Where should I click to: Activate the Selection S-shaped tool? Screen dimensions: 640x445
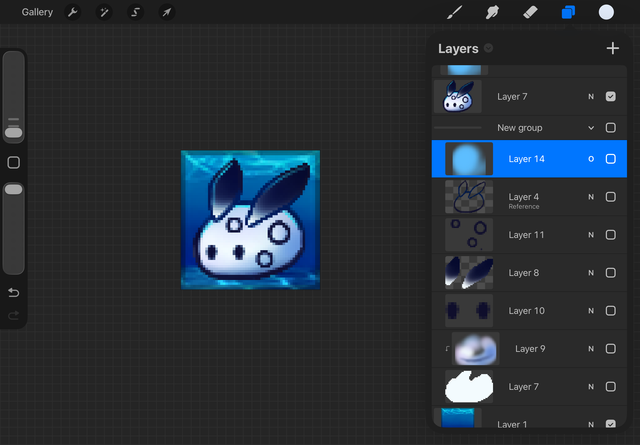tap(135, 12)
